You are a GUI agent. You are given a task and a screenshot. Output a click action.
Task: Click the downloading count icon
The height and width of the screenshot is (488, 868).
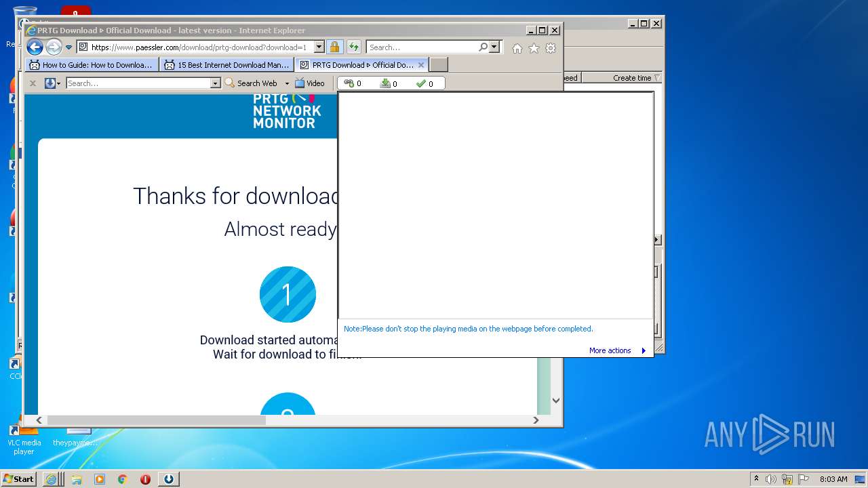(385, 83)
